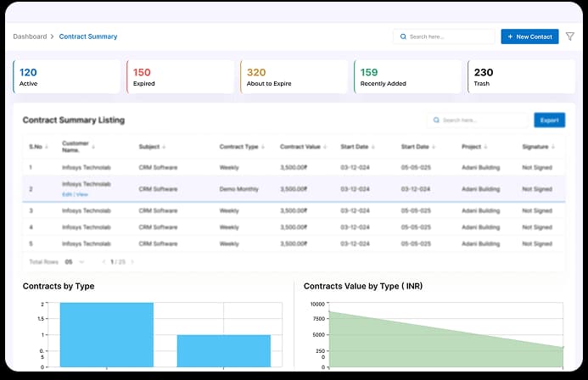Open Edit link for Infosys row 2
588x380 pixels.
(67, 195)
